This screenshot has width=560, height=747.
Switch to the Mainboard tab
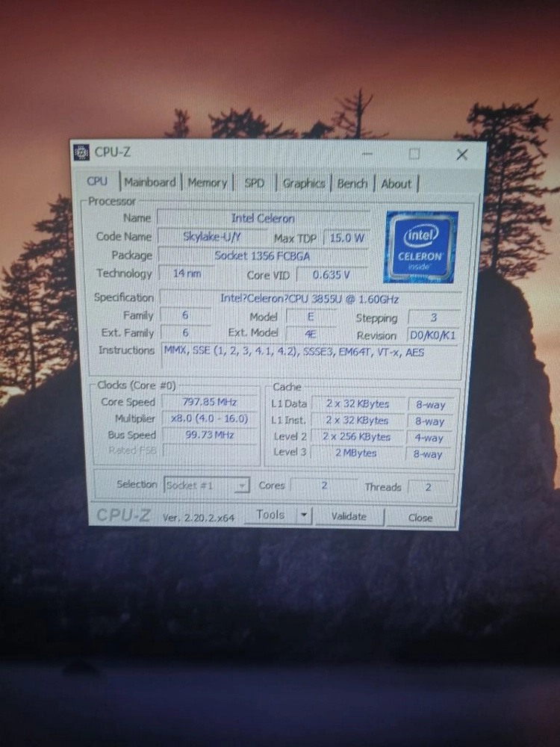point(150,182)
